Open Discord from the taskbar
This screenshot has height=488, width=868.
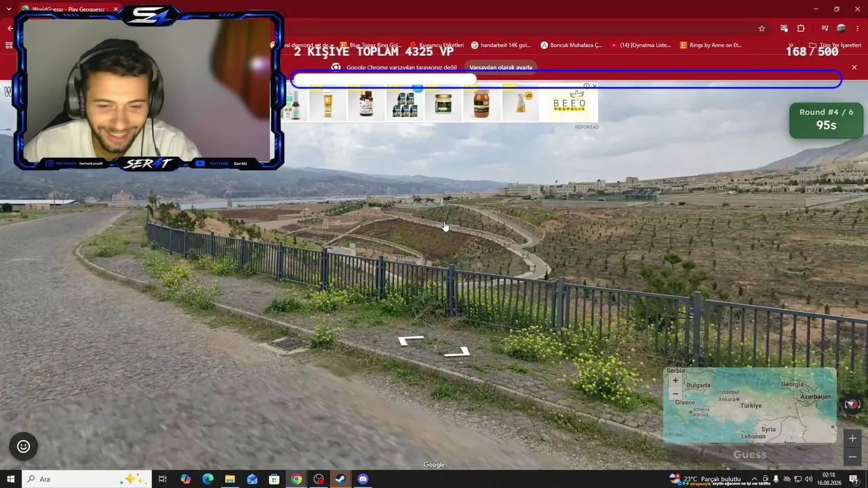[363, 479]
